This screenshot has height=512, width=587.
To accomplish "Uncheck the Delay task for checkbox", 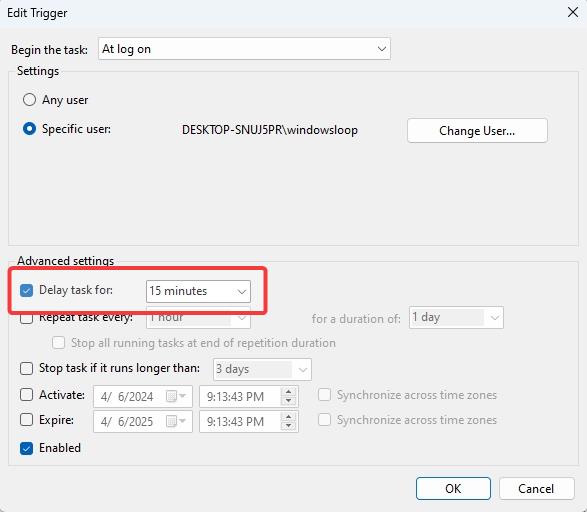I will 27,290.
